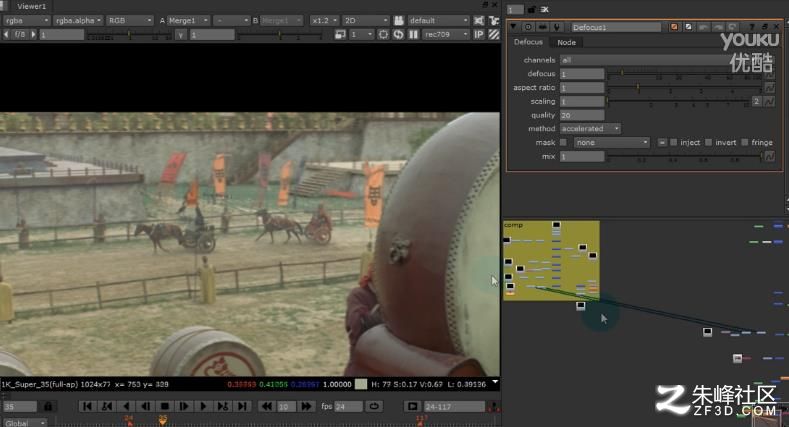The width and height of the screenshot is (789, 427).
Task: Pause viewer updating with the pause icon
Action: (x=413, y=35)
